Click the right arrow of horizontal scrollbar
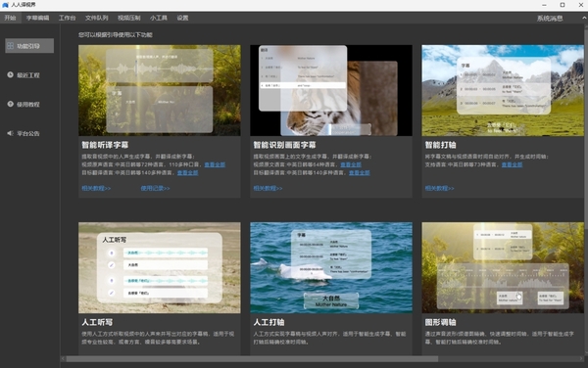 click(581, 358)
